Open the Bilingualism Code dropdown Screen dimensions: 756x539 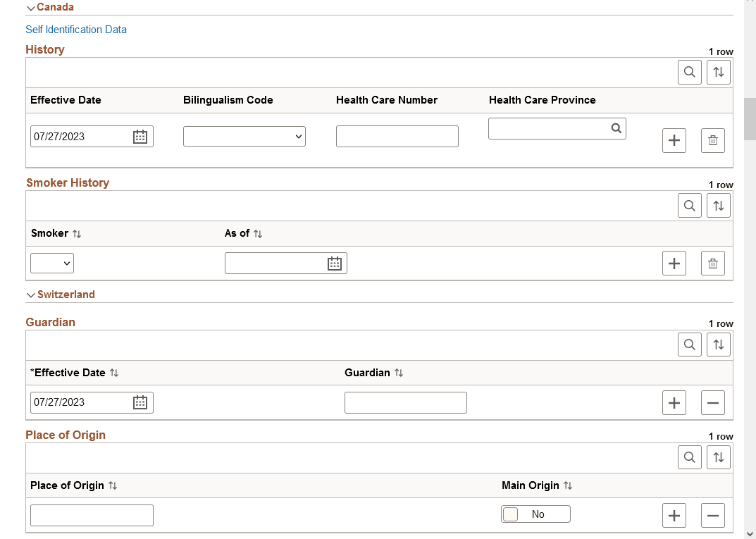pyautogui.click(x=244, y=136)
